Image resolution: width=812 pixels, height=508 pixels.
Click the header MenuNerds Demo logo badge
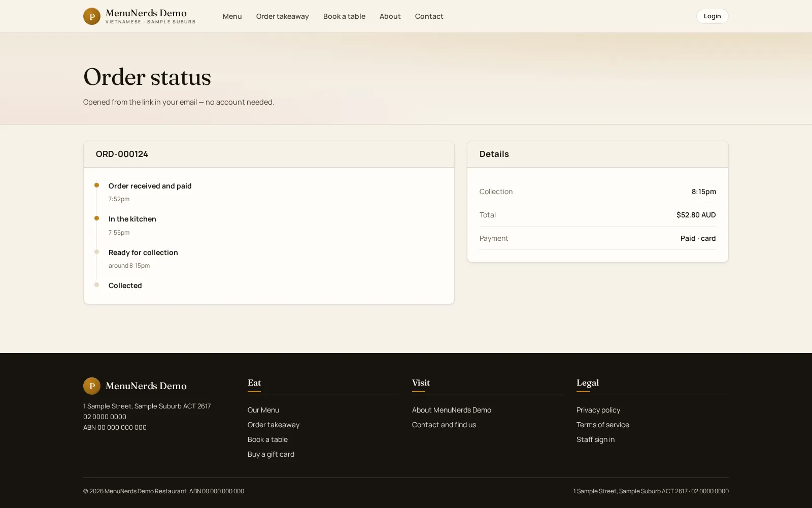point(92,16)
